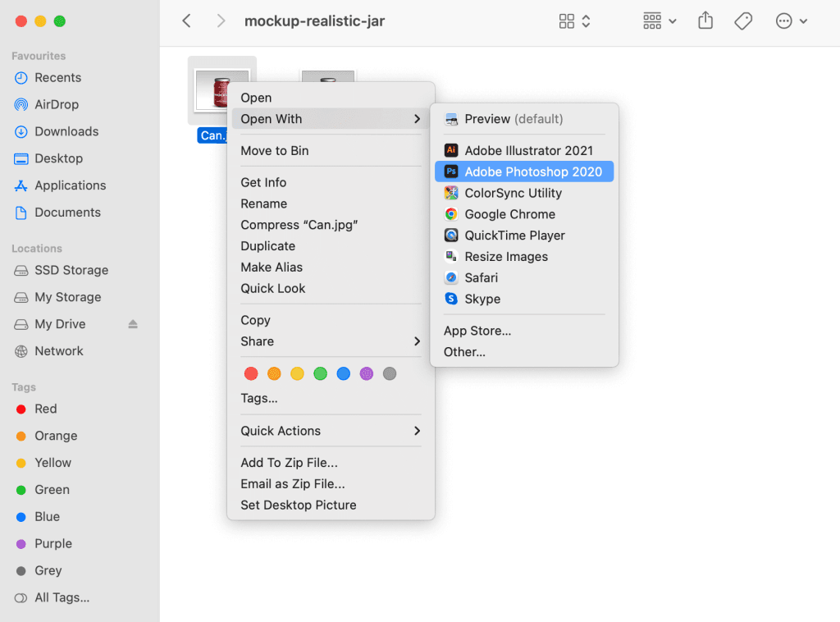Go back with the left chevron

(186, 21)
